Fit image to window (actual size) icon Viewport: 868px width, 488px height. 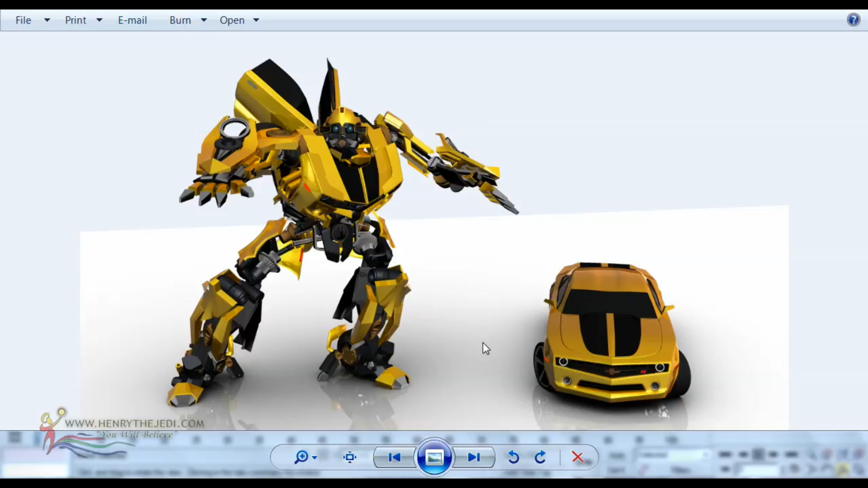coord(349,457)
